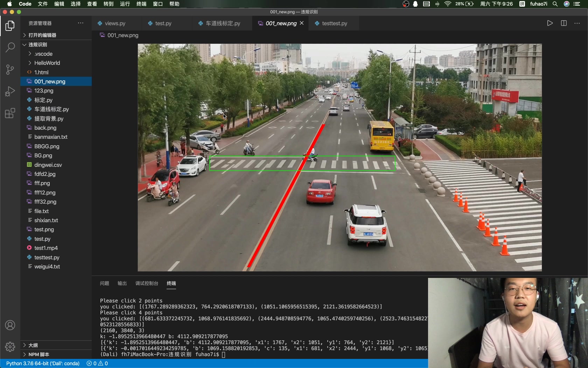Open the Source Control panel icon
The height and width of the screenshot is (368, 588).
[10, 69]
